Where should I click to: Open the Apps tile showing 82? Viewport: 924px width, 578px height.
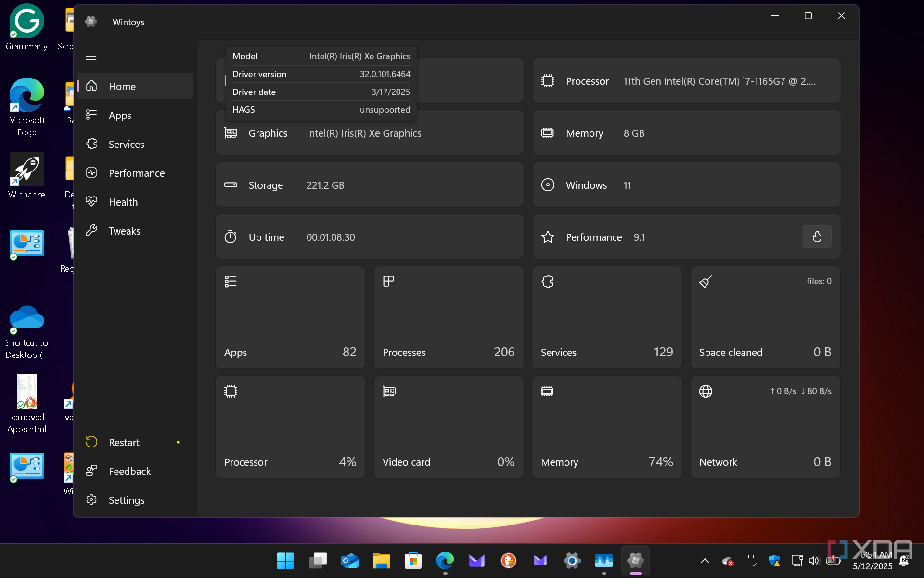(290, 317)
